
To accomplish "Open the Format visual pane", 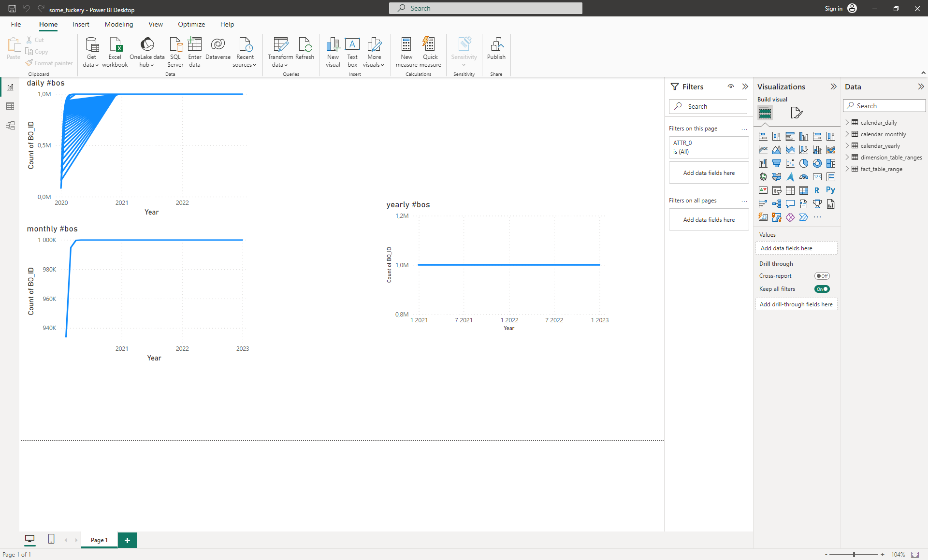I will point(796,113).
